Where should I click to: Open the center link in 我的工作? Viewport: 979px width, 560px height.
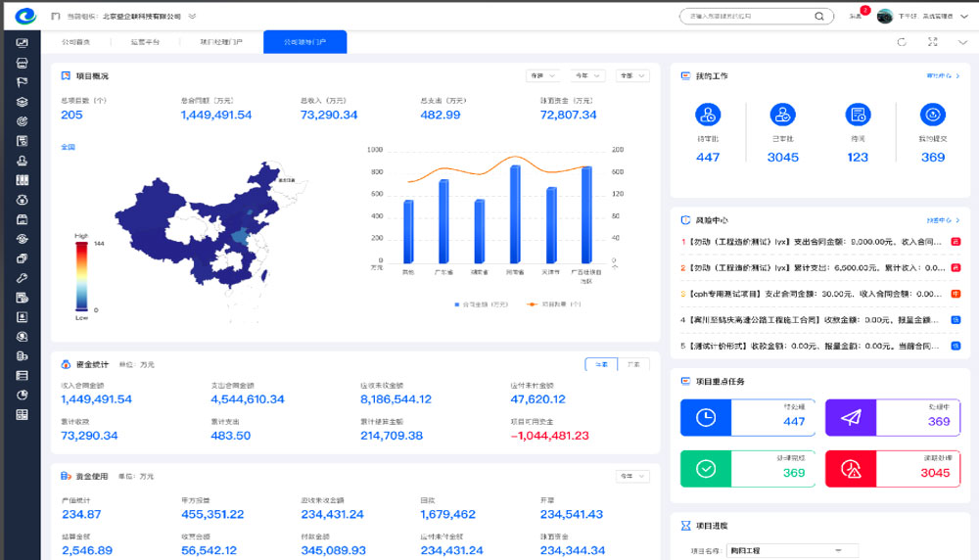[x=942, y=75]
